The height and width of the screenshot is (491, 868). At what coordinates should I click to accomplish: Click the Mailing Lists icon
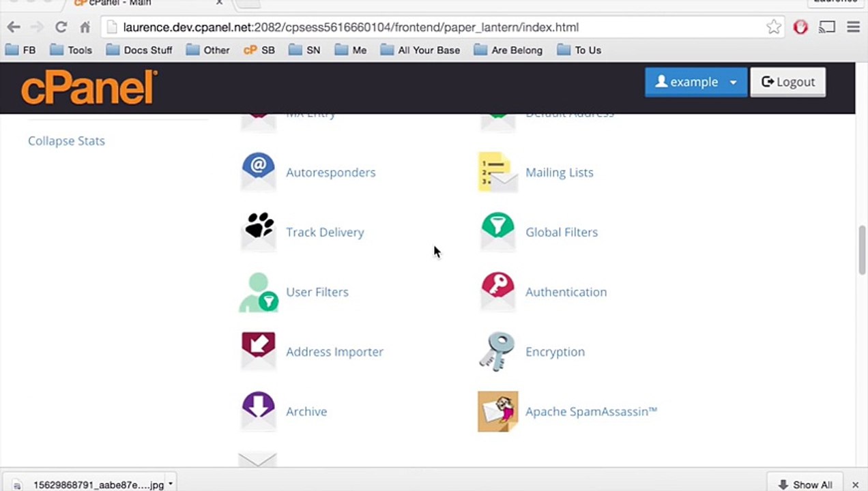pyautogui.click(x=497, y=172)
